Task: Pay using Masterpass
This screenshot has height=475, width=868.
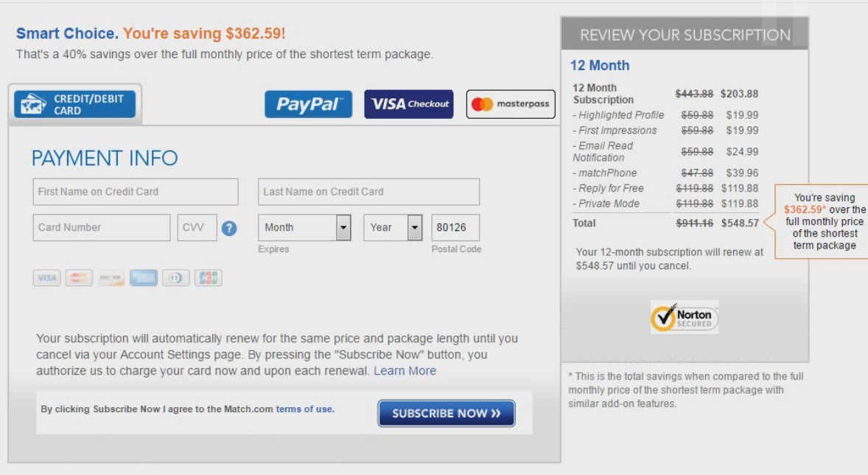Action: (510, 104)
